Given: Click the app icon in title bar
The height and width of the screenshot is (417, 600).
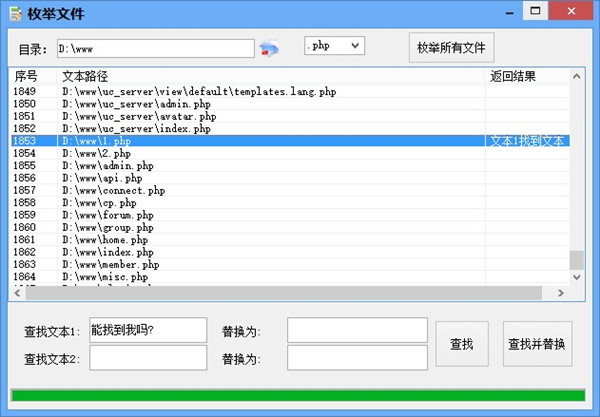Looking at the screenshot, I should [15, 13].
